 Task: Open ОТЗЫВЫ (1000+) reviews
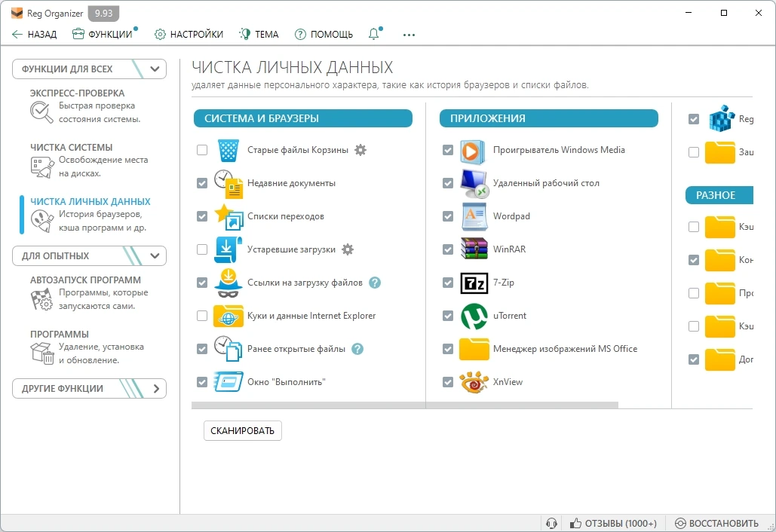pos(613,523)
